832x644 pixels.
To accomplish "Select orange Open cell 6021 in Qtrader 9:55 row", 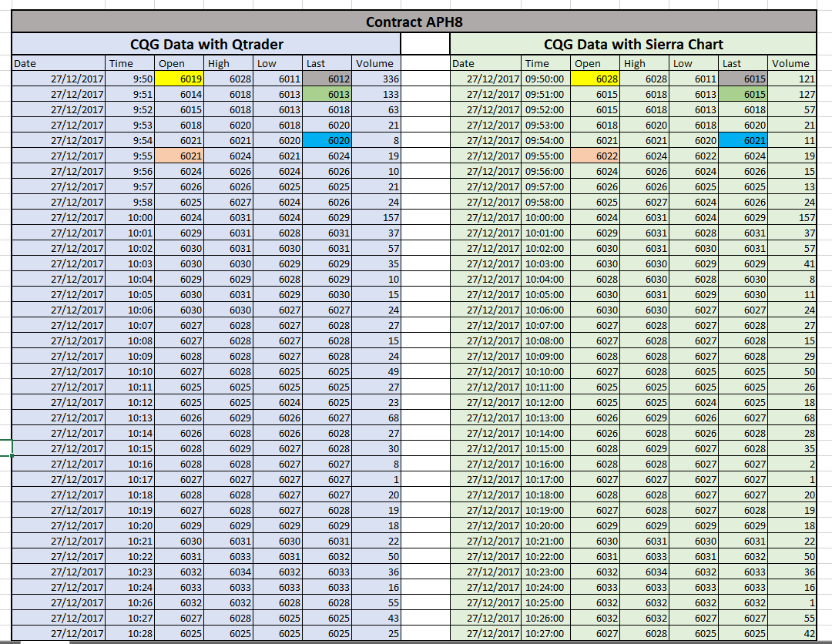I will tap(179, 156).
